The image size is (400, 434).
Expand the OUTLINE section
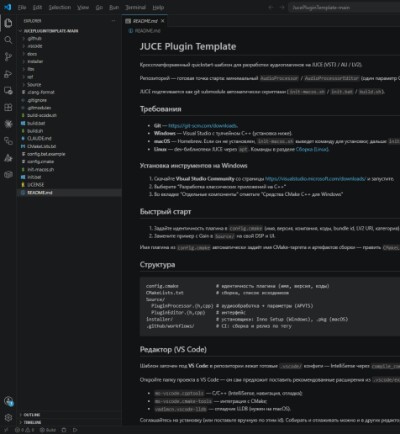[69, 415]
